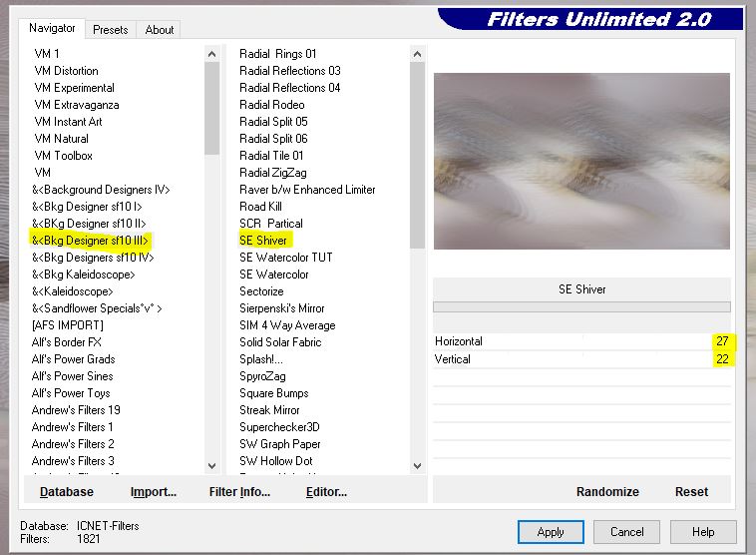This screenshot has width=756, height=555.
Task: Open the Database menu button
Action: [67, 491]
